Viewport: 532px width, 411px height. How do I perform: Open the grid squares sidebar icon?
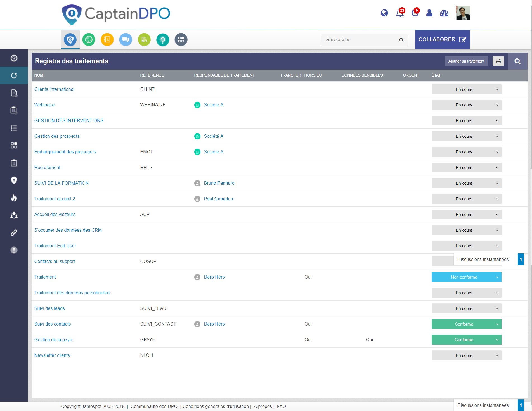click(x=14, y=145)
